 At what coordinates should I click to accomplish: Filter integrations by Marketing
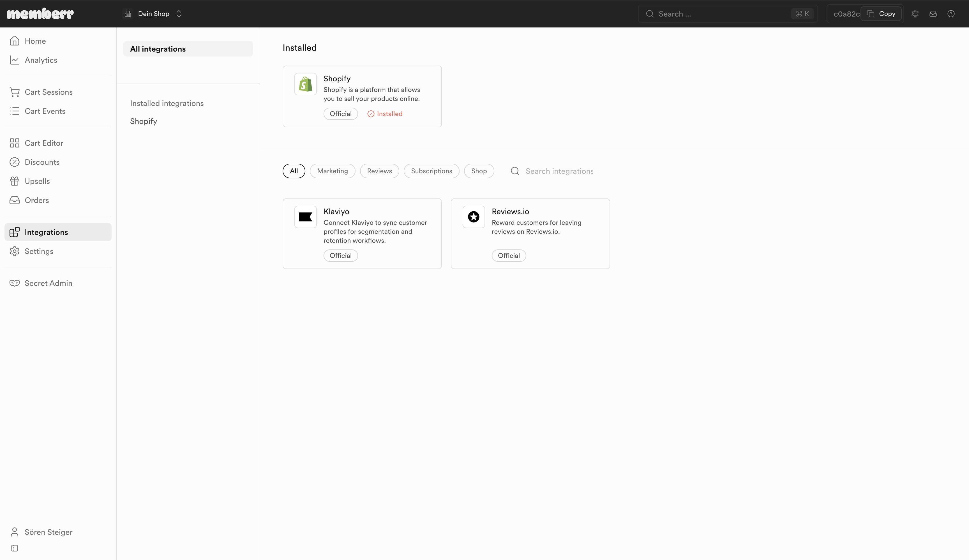[x=333, y=171]
